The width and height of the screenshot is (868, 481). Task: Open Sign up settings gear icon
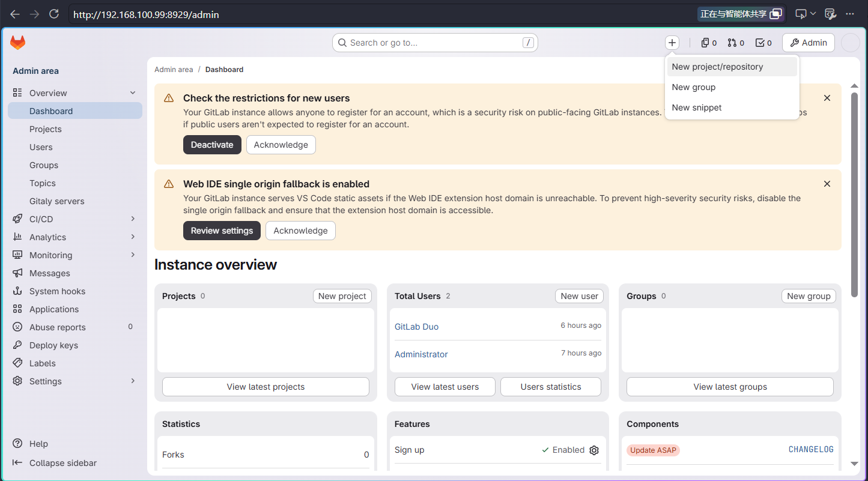click(594, 450)
